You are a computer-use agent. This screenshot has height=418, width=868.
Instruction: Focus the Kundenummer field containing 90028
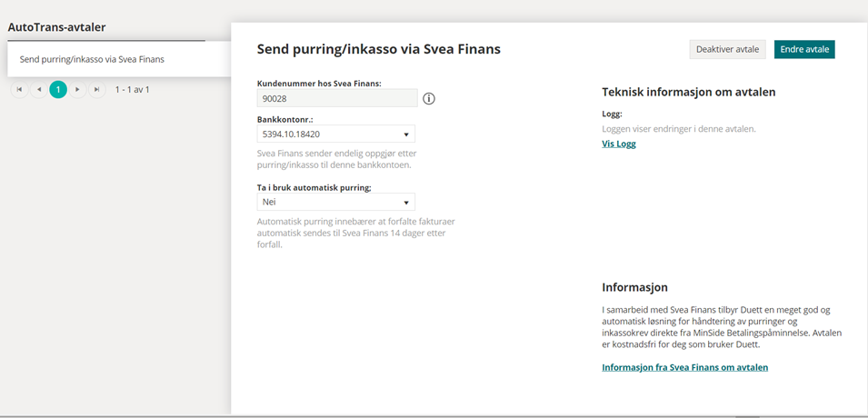pyautogui.click(x=337, y=98)
